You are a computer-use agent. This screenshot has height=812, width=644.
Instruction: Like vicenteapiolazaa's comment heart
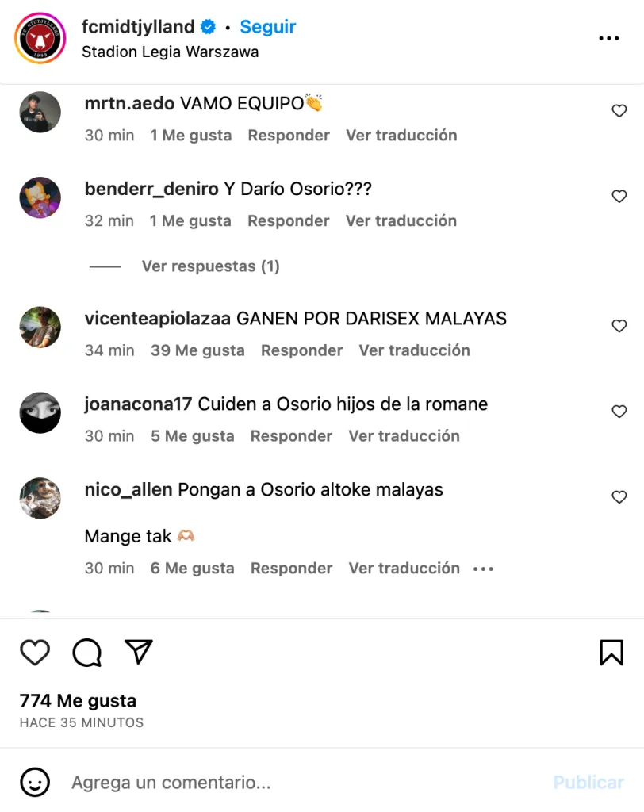pos(619,326)
